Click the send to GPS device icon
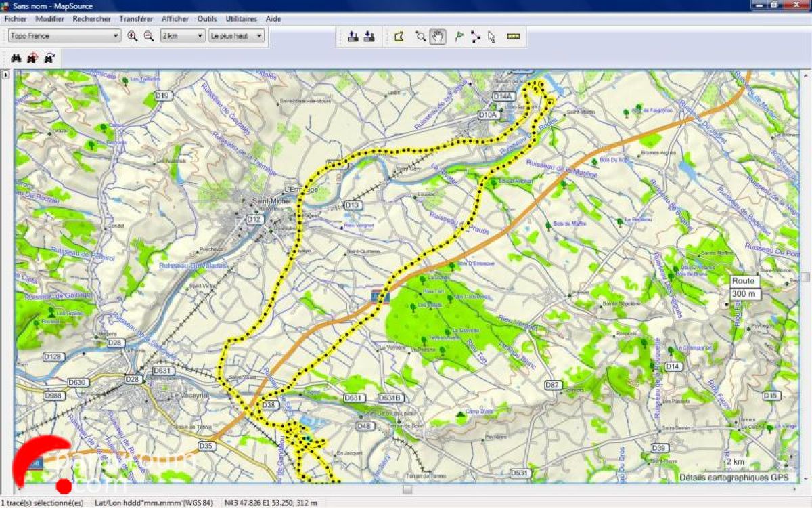Screen dimensions: 812x508 (353, 37)
